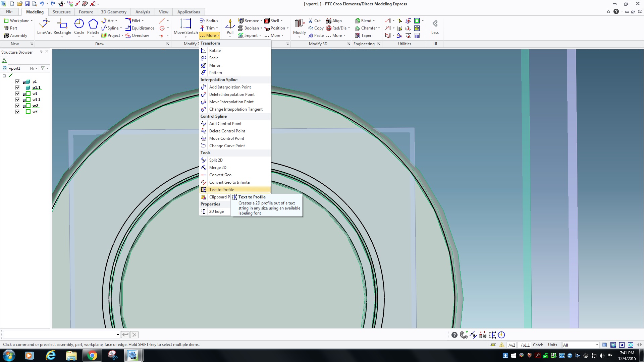The width and height of the screenshot is (644, 362).
Task: Toggle the w3 workplane checkbox
Action: coord(17,112)
